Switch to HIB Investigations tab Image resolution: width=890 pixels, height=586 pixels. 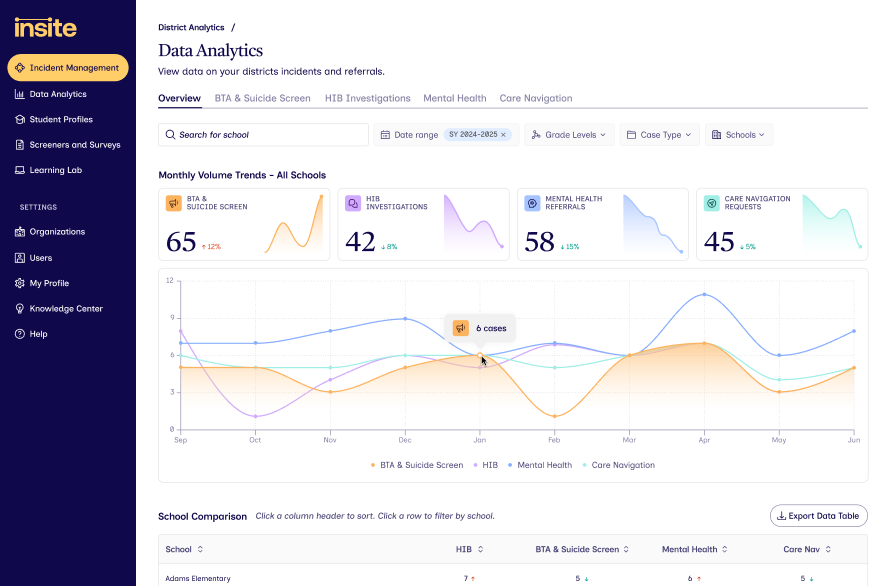tap(367, 98)
